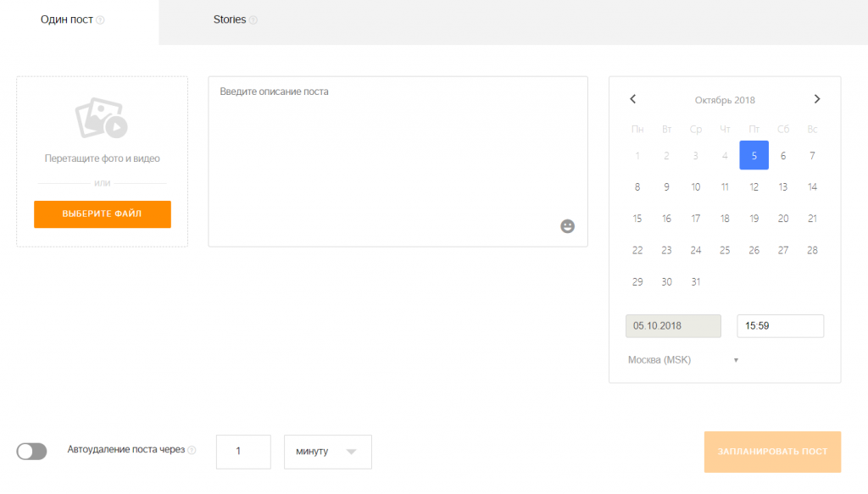Select October 16 in the calendar

point(666,219)
